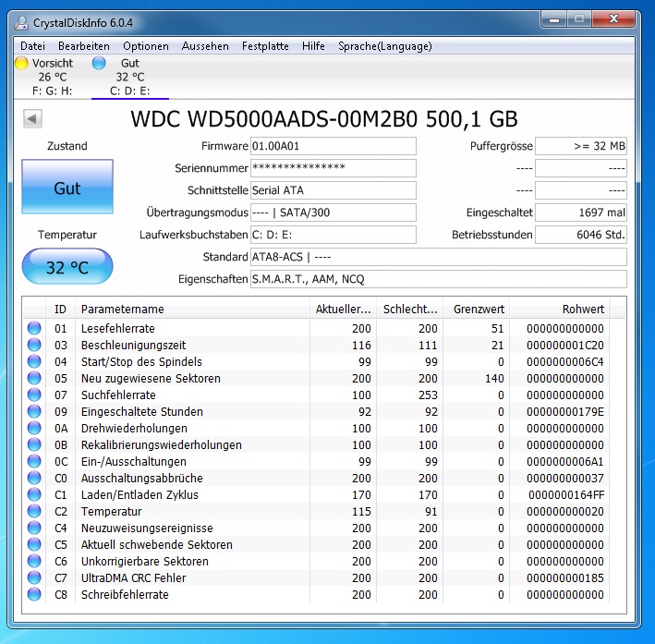Select the Grenzwert value 140
The height and width of the screenshot is (644, 655).
coord(494,378)
